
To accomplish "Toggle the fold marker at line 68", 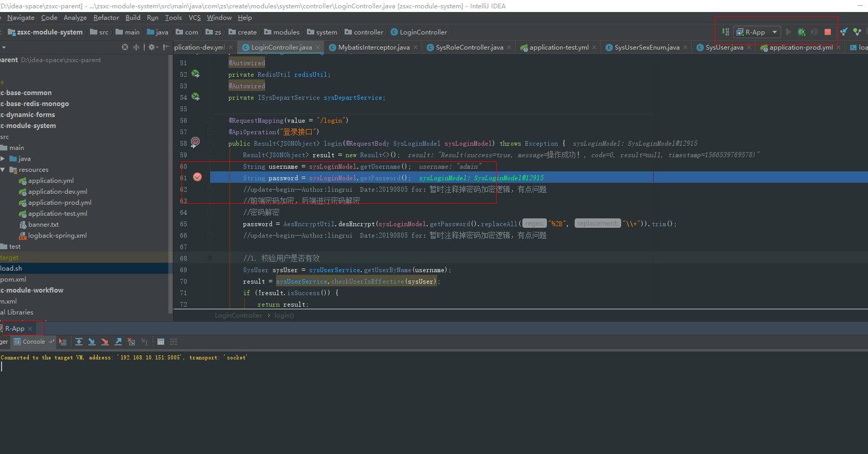I will pos(210,258).
